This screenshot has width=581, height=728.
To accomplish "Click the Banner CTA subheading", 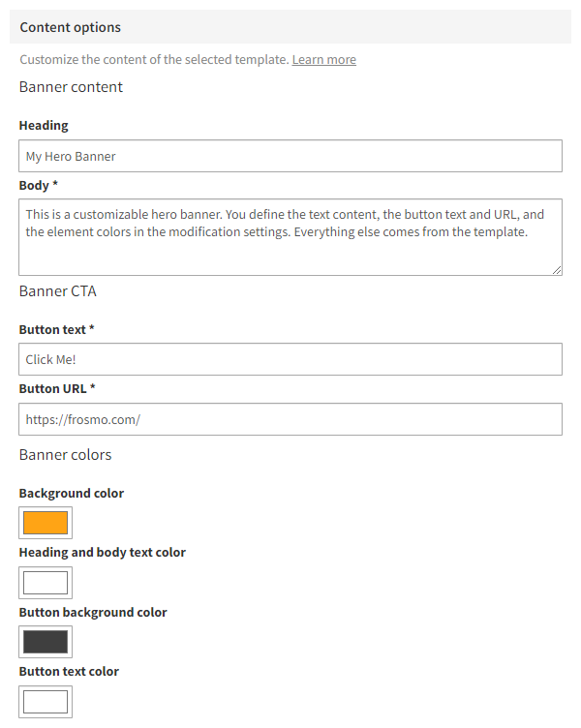I will click(57, 291).
